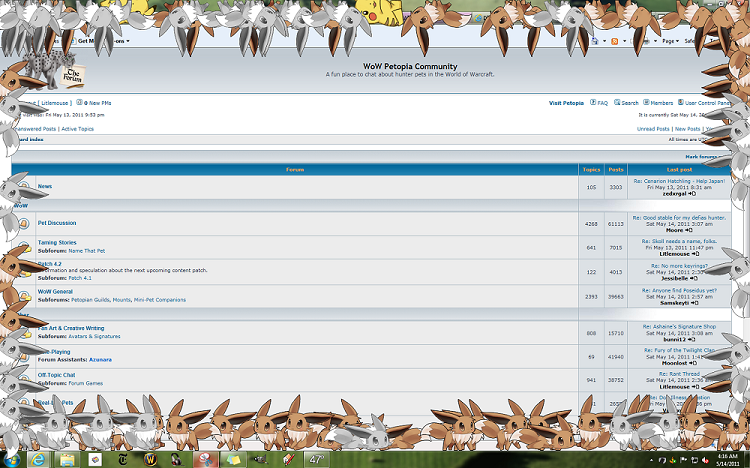Click the Pet Discussion forum status icon
The image size is (750, 468).
24,223
